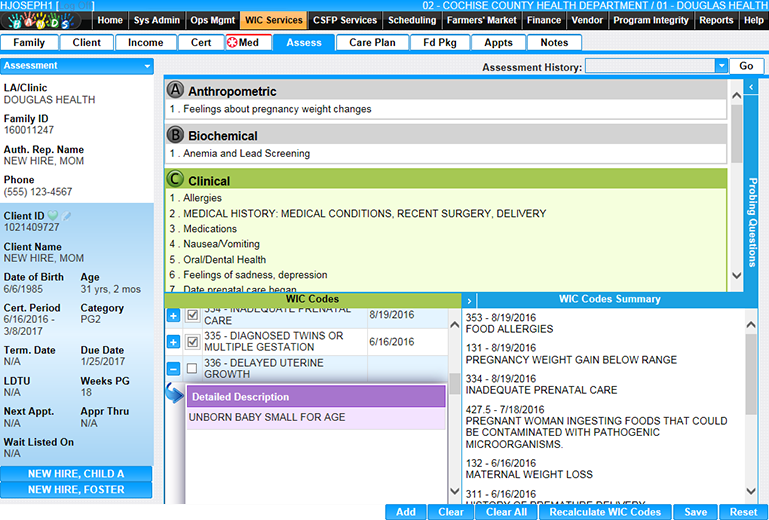Uncheck code 334 Inadequate Prenatal Care checkbox

point(193,315)
